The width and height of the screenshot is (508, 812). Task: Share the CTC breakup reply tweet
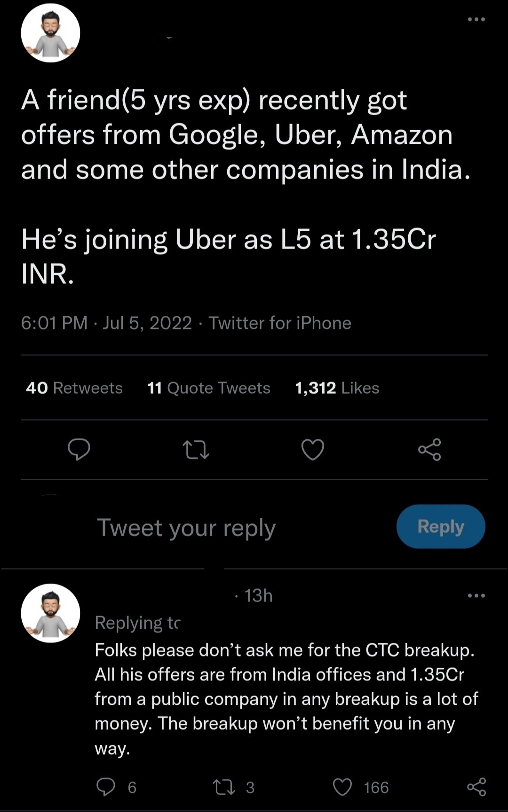click(x=476, y=787)
